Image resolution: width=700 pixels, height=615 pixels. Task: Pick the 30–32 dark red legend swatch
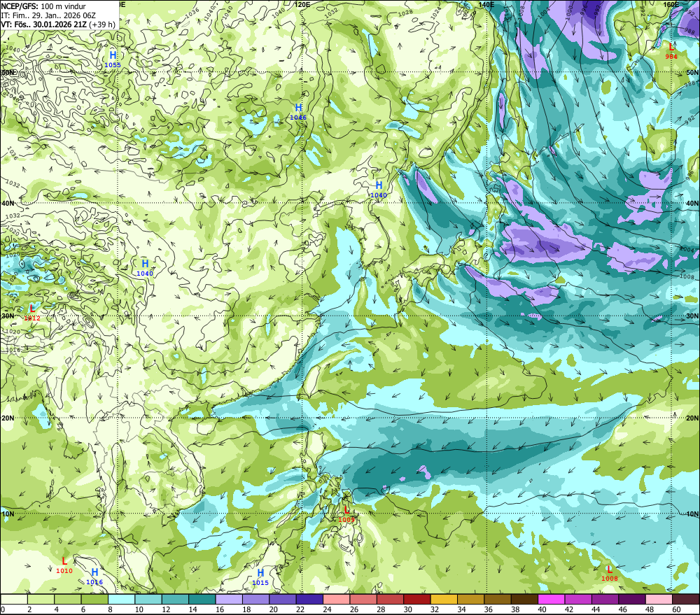417,600
